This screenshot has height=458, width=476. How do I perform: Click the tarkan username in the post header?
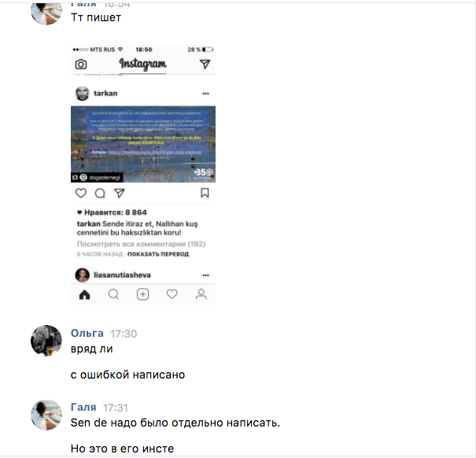[105, 93]
